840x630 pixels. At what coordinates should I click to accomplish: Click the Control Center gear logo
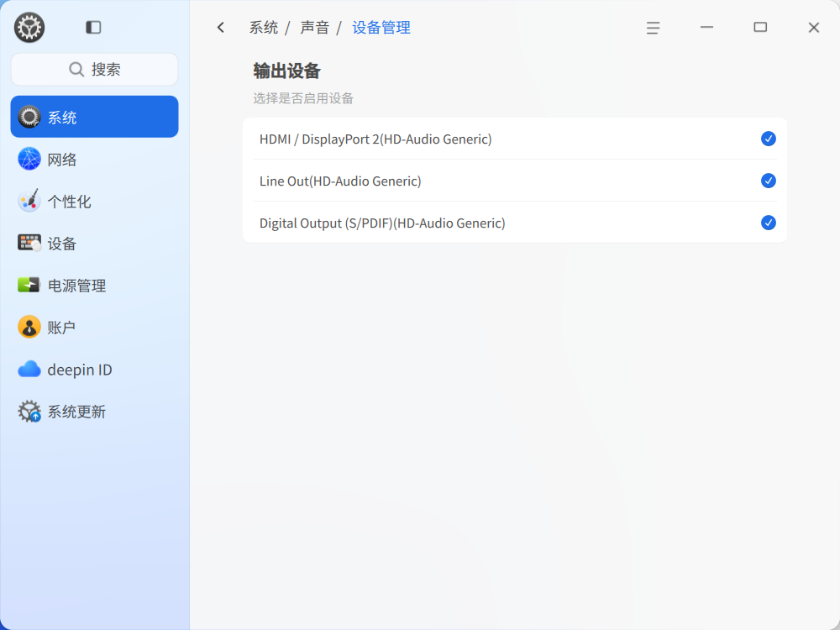[x=29, y=28]
